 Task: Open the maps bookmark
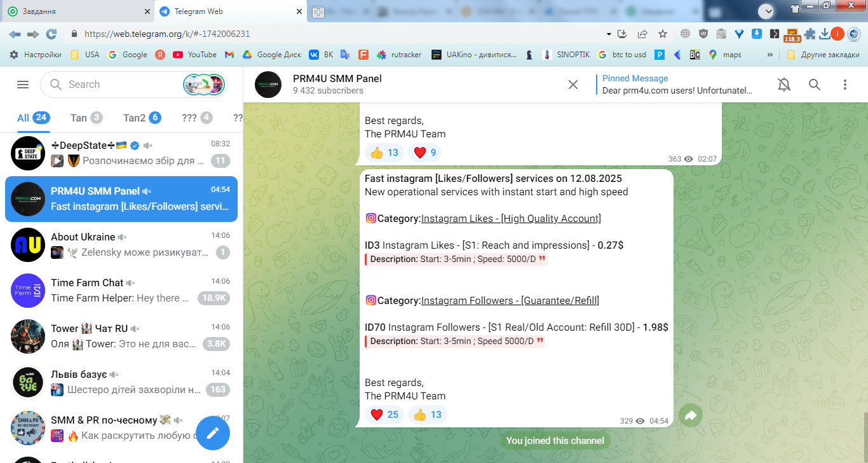click(x=725, y=55)
